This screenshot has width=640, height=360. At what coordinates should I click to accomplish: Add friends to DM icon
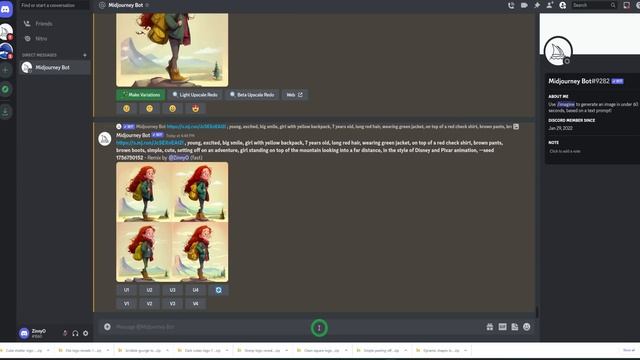(x=550, y=5)
